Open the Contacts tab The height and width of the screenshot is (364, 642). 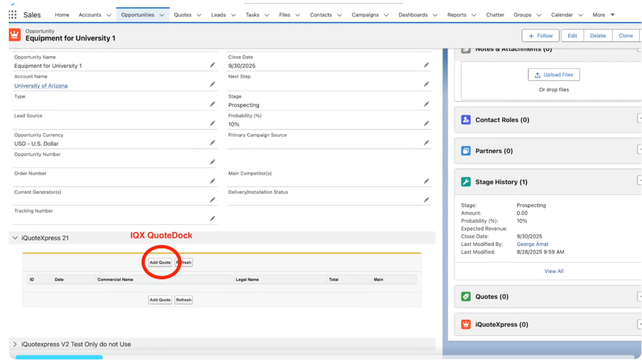[x=321, y=15]
